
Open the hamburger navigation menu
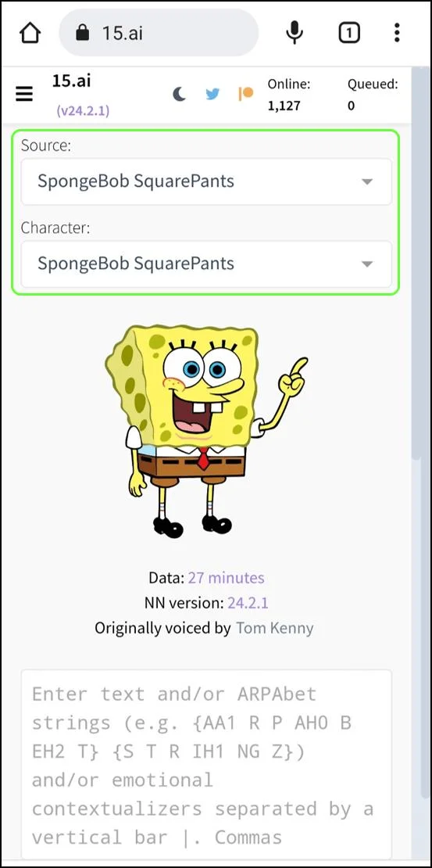24,95
